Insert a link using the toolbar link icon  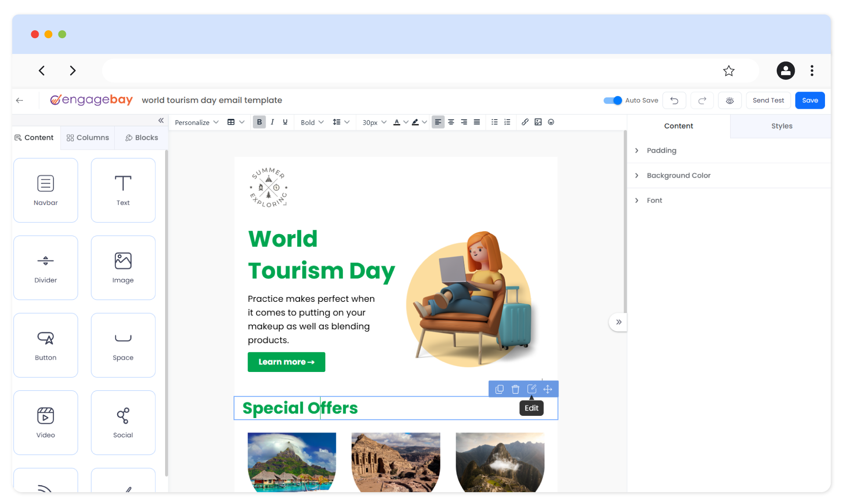click(525, 122)
